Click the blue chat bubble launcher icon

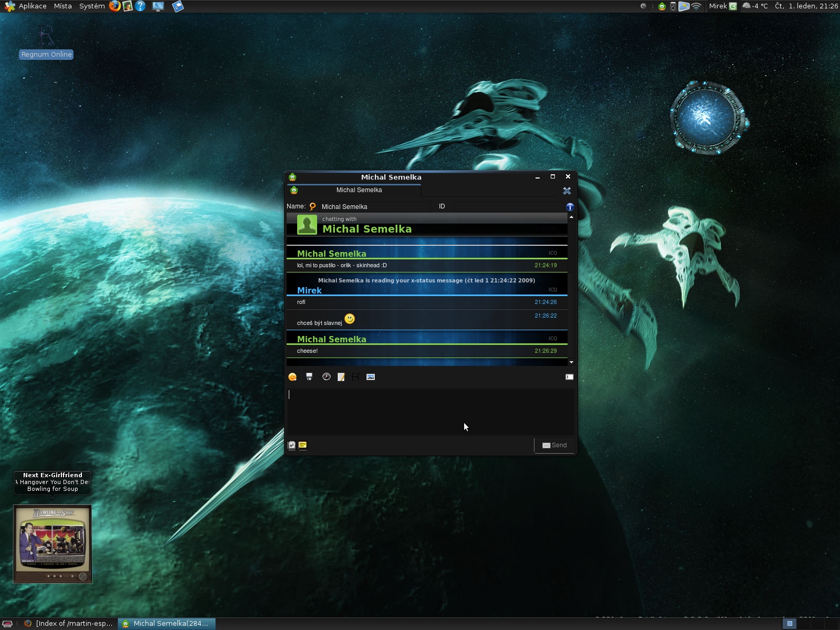[x=178, y=6]
